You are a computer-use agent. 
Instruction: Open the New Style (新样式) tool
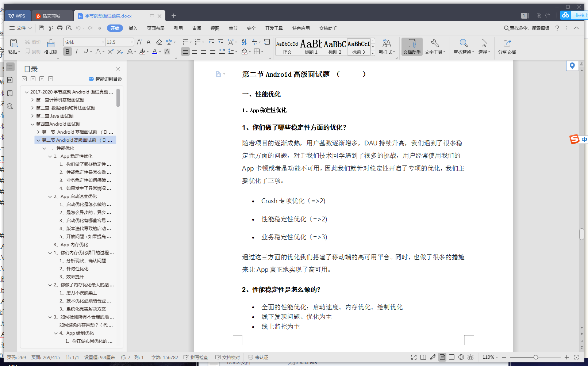click(x=387, y=46)
